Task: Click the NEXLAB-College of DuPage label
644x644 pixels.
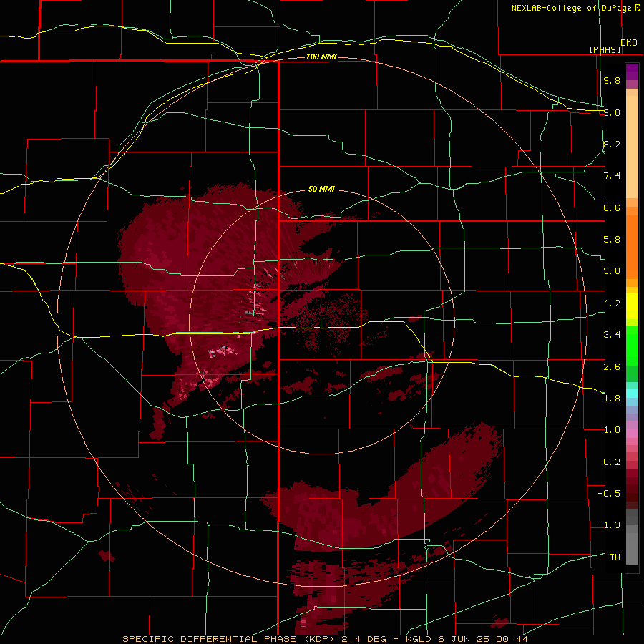Action: pyautogui.click(x=571, y=8)
